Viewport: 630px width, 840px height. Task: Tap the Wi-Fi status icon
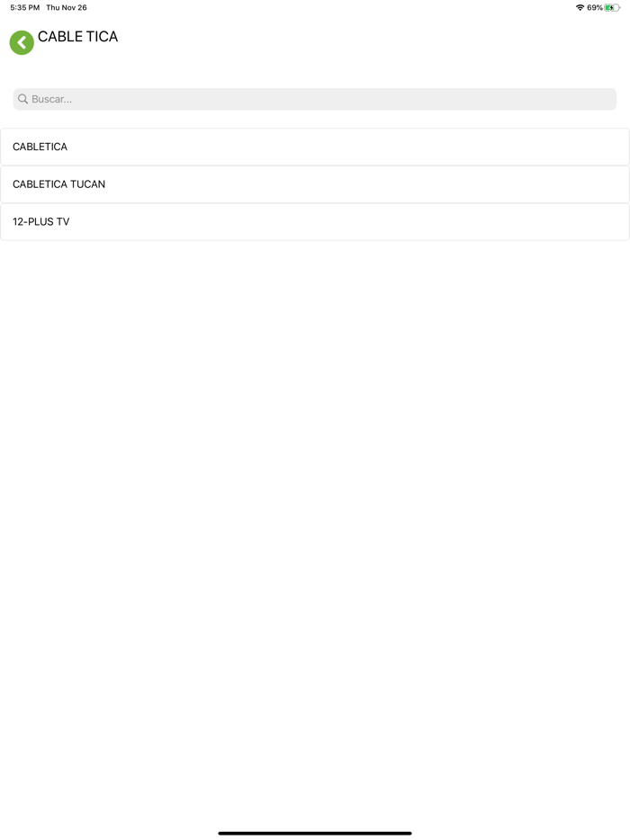click(580, 7)
